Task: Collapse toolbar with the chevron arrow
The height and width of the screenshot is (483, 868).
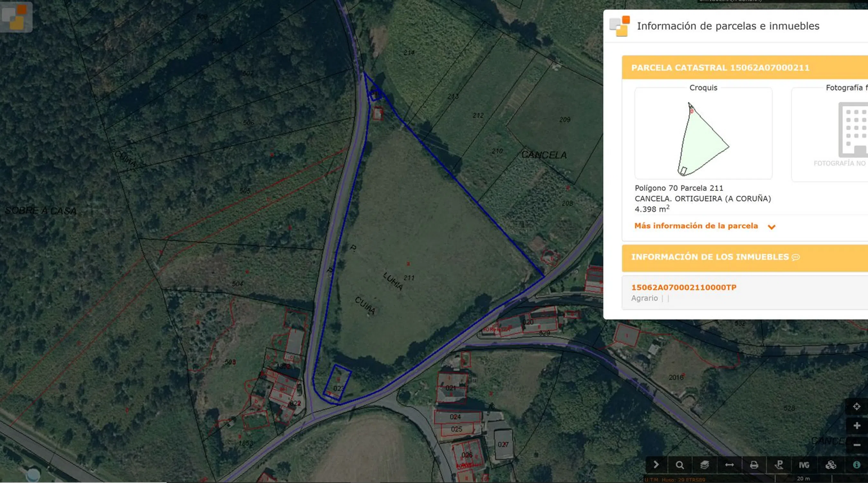Action: (x=656, y=465)
